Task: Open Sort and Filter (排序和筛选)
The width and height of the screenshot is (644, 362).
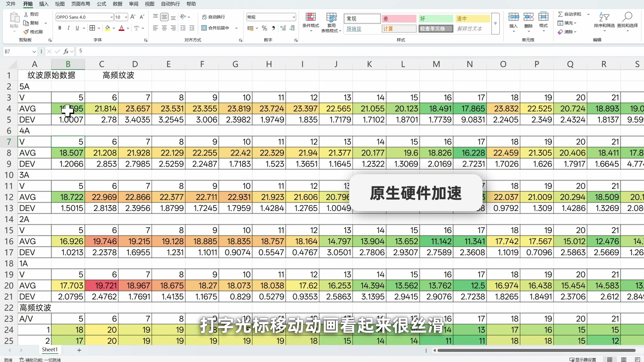Action: [604, 22]
